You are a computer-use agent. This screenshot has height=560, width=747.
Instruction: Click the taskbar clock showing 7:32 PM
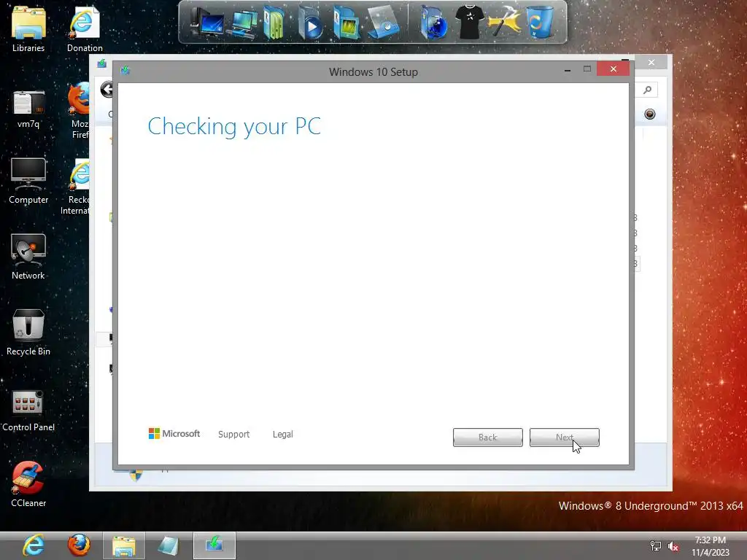[711, 546]
